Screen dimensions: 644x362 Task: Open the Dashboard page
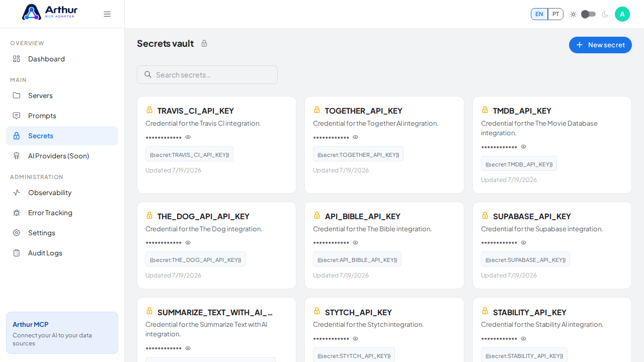[x=62, y=59]
